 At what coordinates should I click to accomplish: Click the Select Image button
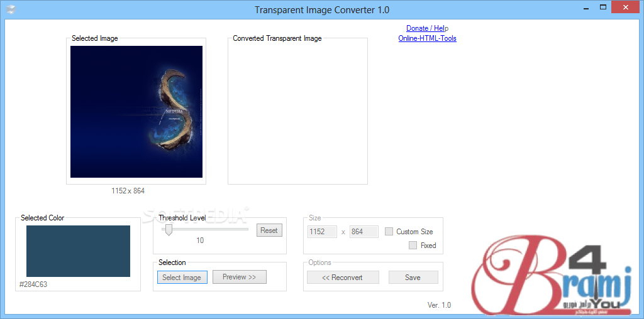point(182,277)
